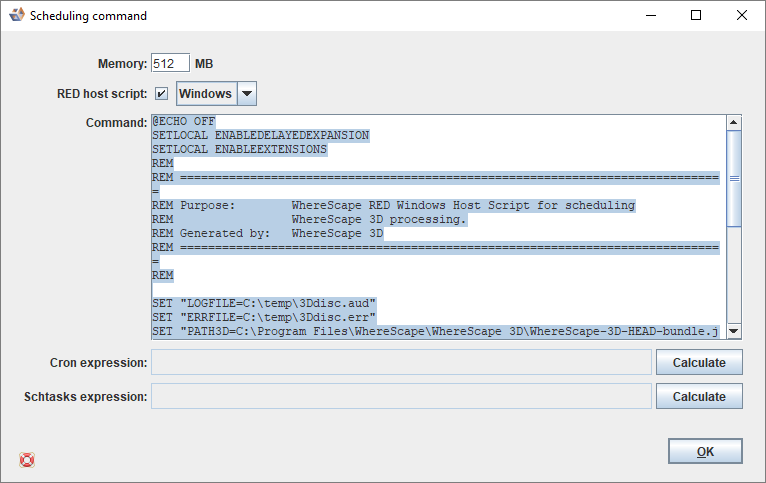Click the lifebuoy help icon
Screen dimensions: 766x483
coord(27,460)
